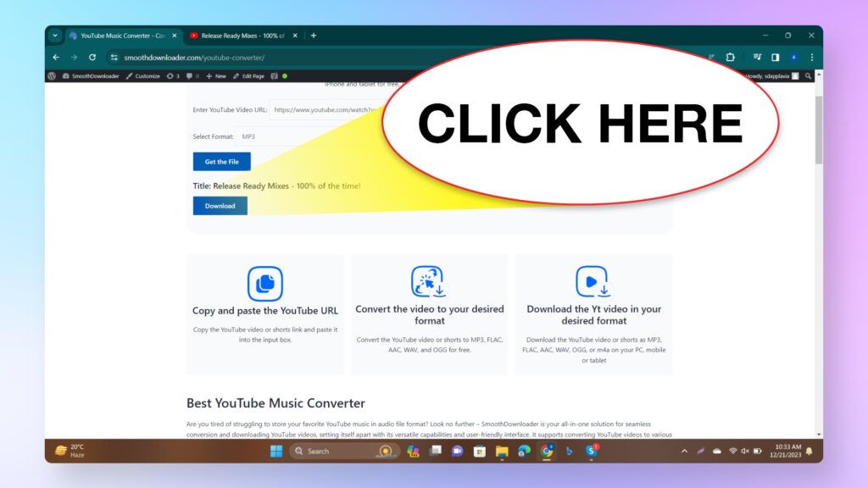
Task: Reload the current page
Action: (x=92, y=58)
